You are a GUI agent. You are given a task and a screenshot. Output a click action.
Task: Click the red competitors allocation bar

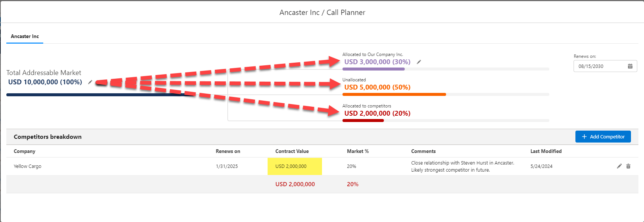coord(363,121)
